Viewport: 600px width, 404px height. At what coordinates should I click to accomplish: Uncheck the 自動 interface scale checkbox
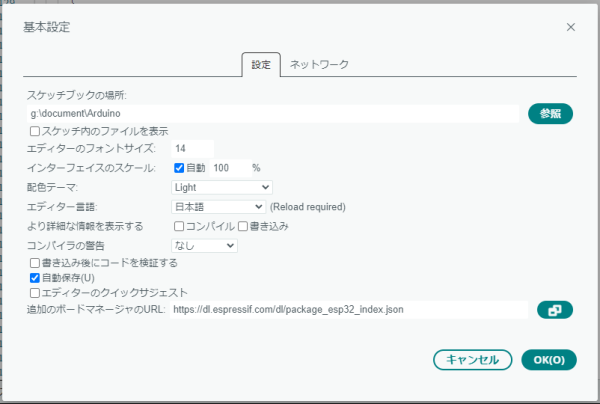coord(180,168)
